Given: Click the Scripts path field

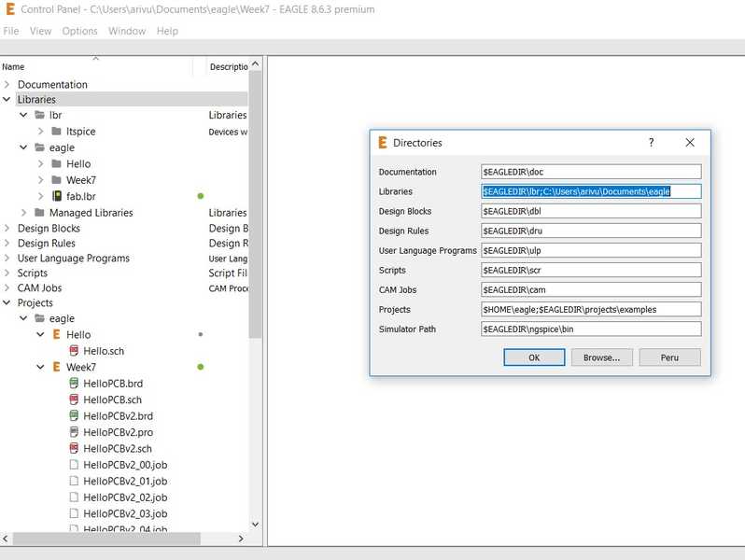Looking at the screenshot, I should (x=591, y=270).
